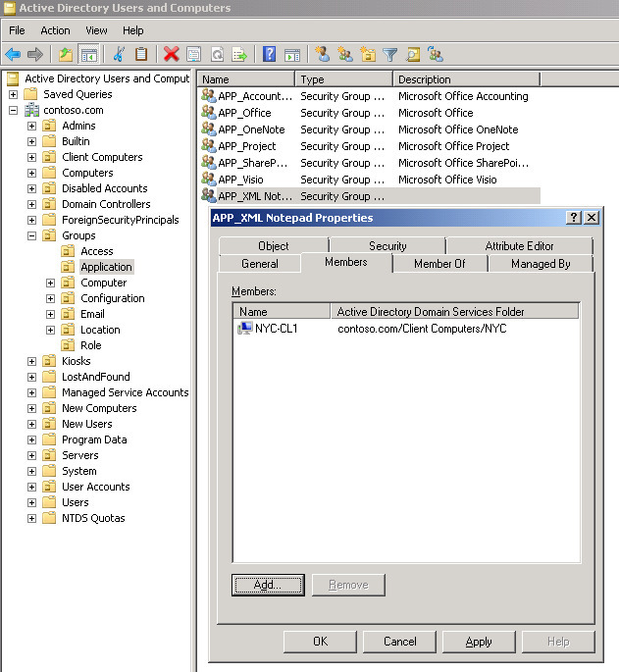Select the APP_Project group row
The width and height of the screenshot is (619, 672).
click(x=371, y=146)
